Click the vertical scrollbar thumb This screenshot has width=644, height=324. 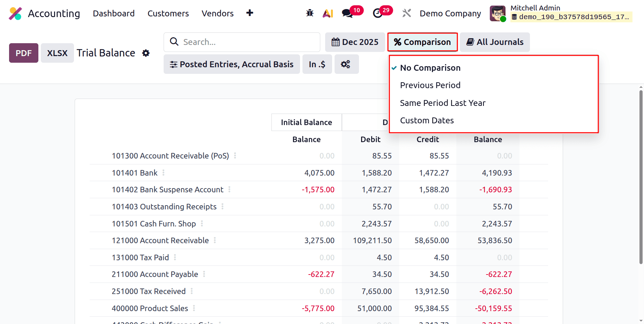641,177
